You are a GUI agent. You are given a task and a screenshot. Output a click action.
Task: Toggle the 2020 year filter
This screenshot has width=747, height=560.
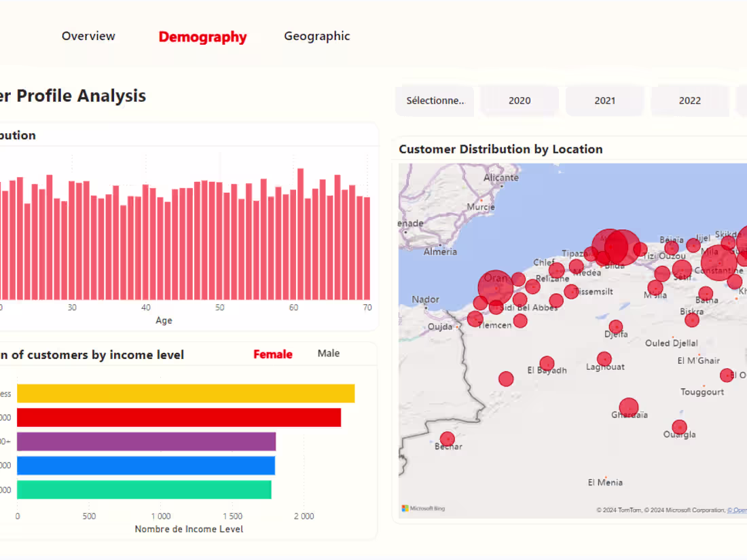click(520, 100)
